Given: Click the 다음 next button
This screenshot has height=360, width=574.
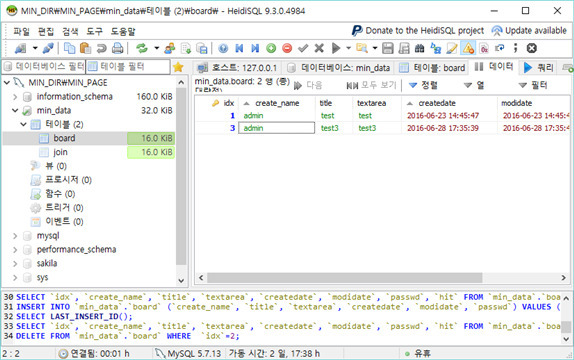Looking at the screenshot, I should point(308,86).
